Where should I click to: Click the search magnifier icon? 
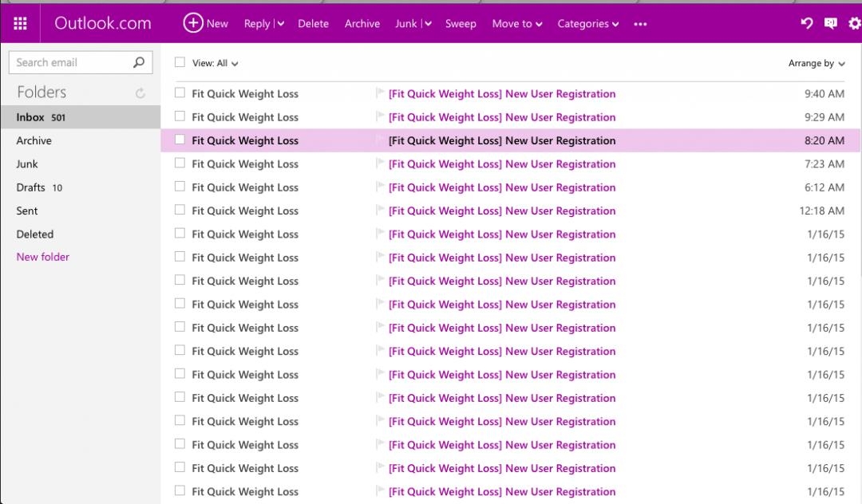139,62
